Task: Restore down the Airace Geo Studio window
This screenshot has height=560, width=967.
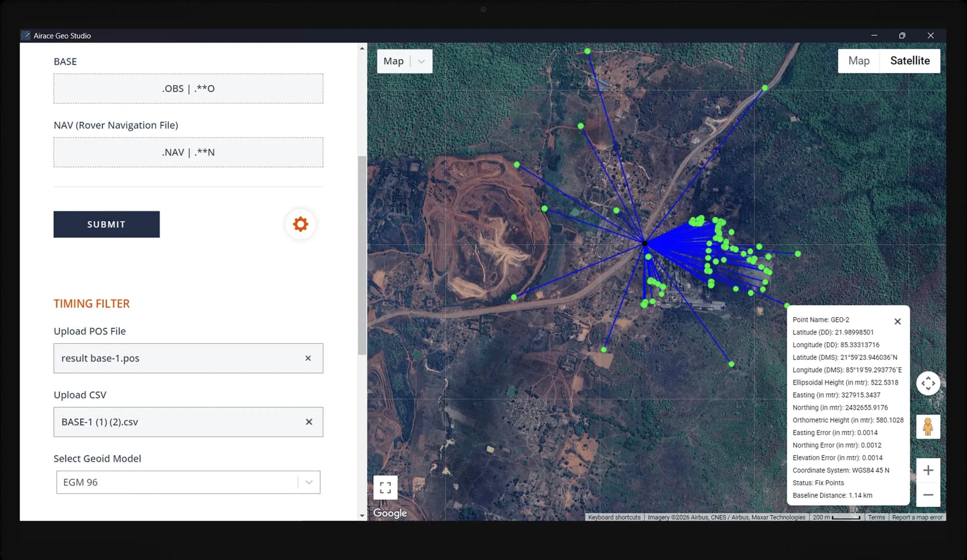Action: 902,35
